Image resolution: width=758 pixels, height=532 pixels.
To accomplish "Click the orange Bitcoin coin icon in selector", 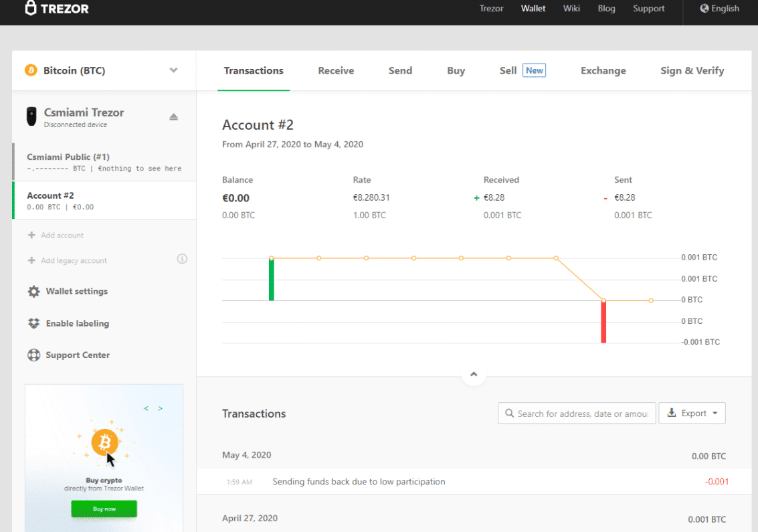I will (x=31, y=70).
